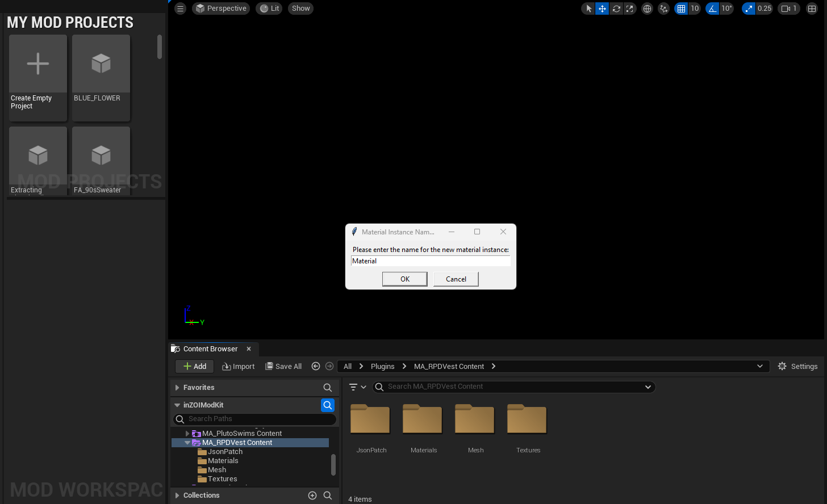
Task: Click the Plugins breadcrumb
Action: (382, 367)
